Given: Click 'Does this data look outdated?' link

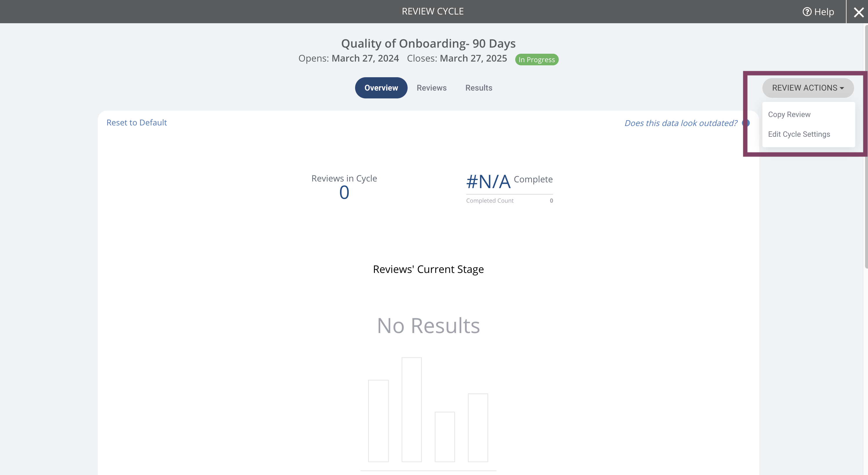Looking at the screenshot, I should pos(681,123).
